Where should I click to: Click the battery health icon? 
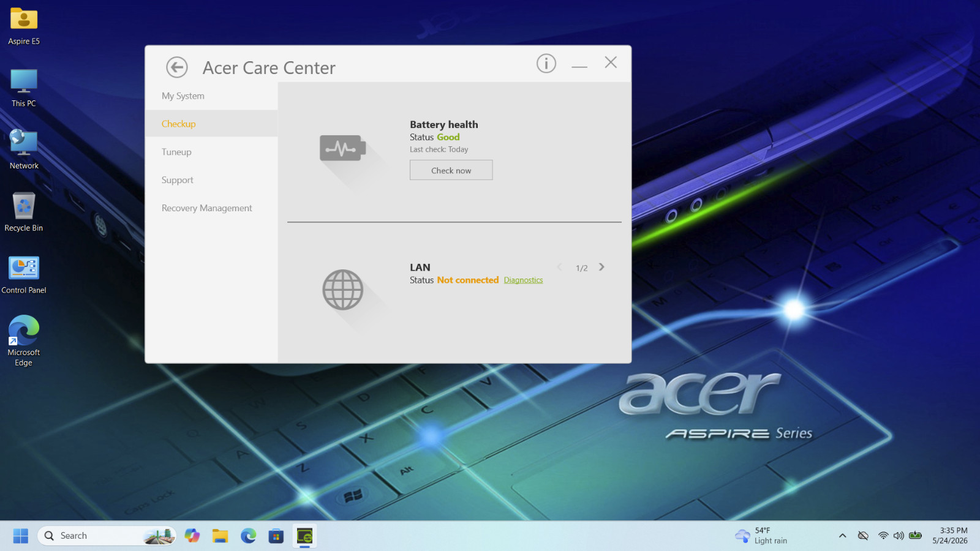[342, 148]
